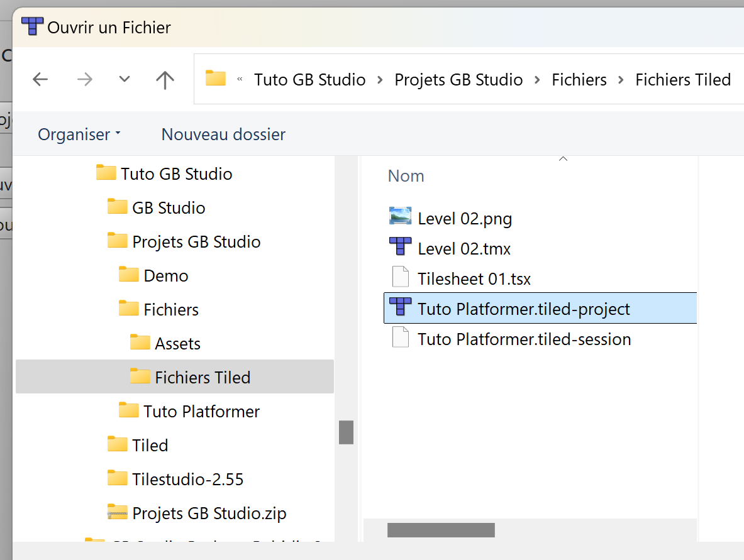The width and height of the screenshot is (744, 560).
Task: Open recent locations dropdown chevron
Action: point(125,79)
